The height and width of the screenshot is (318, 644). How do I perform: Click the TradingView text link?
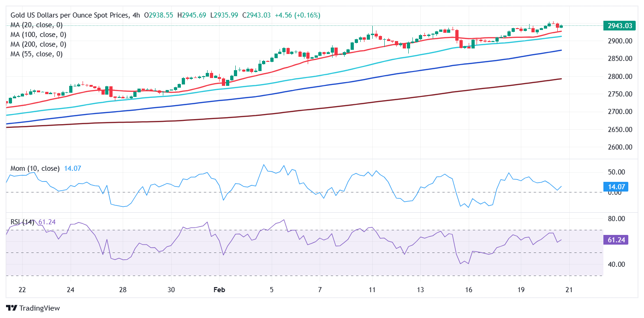click(39, 308)
